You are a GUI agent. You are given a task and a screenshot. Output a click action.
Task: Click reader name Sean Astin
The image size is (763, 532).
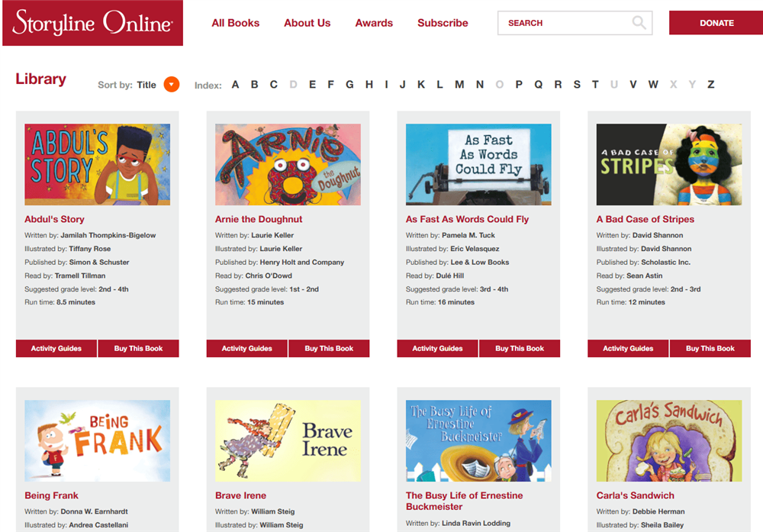click(644, 276)
